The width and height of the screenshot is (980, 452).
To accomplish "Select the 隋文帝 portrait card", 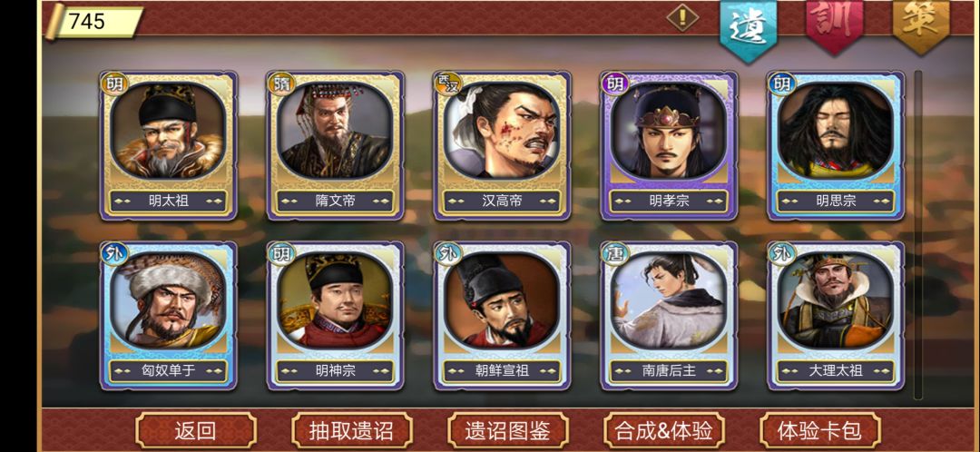I will pos(336,145).
